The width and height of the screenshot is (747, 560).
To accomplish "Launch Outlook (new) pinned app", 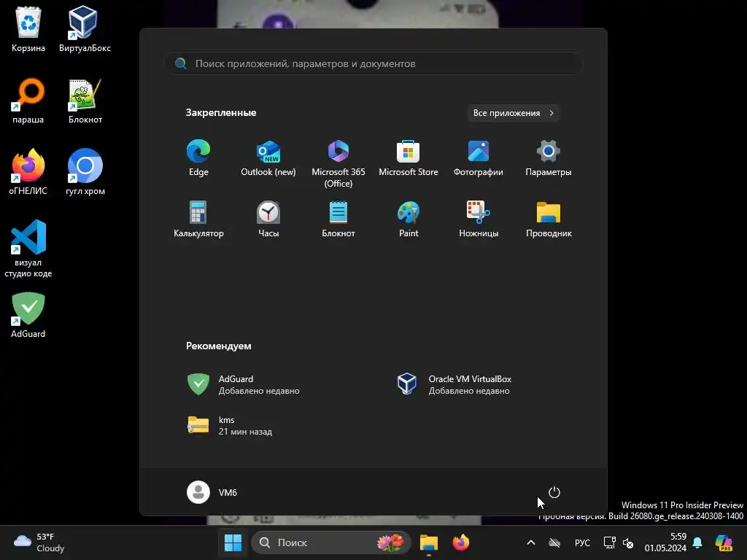I will tap(268, 158).
